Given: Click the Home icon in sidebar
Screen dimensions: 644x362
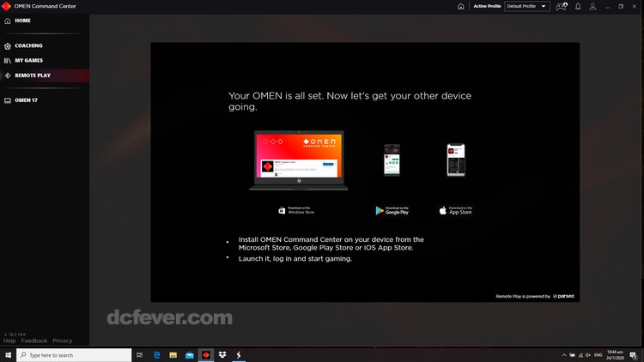Looking at the screenshot, I should coord(8,21).
